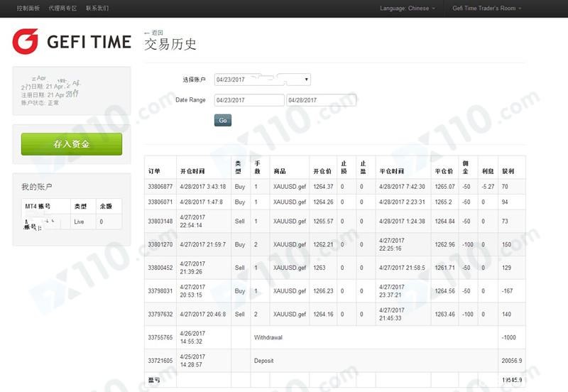Click the end date field 04/28/2017
The image size is (568, 392).
tap(322, 100)
